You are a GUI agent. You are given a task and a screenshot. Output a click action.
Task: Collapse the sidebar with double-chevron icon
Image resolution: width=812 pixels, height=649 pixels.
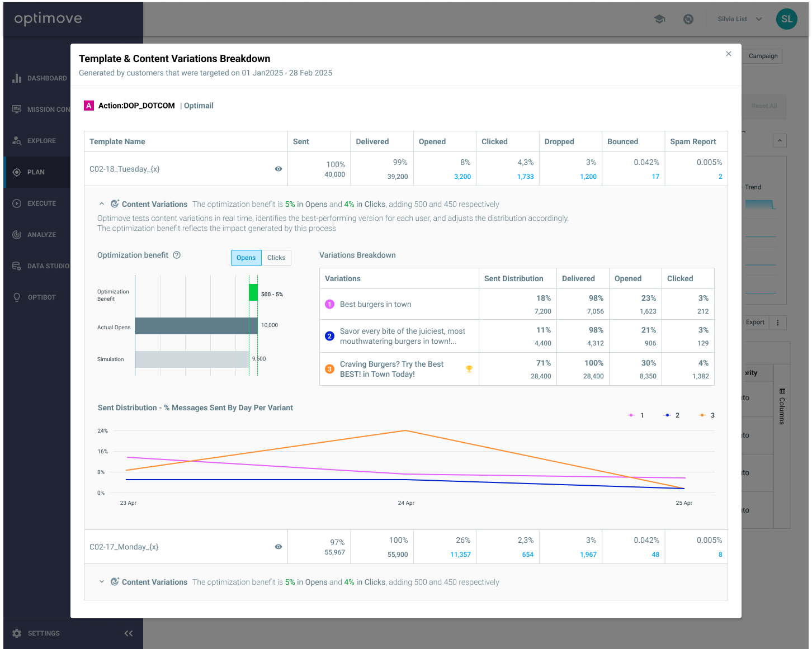[x=129, y=633]
